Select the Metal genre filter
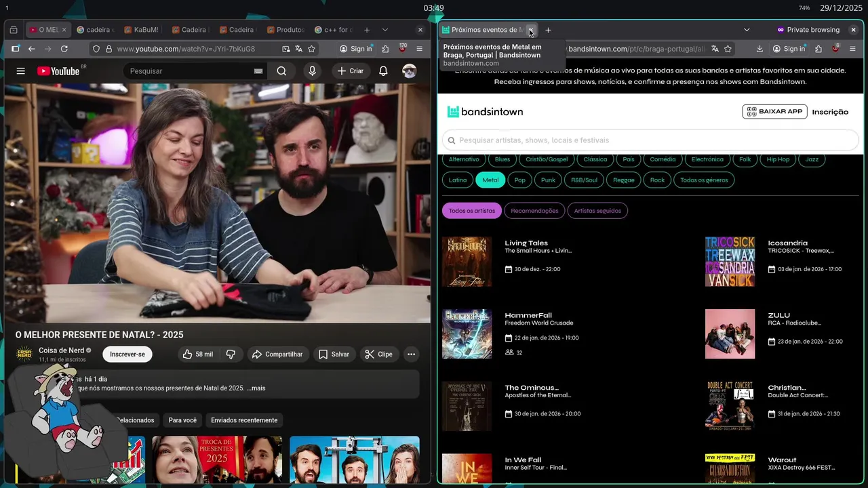Image resolution: width=868 pixels, height=488 pixels. [x=490, y=180]
